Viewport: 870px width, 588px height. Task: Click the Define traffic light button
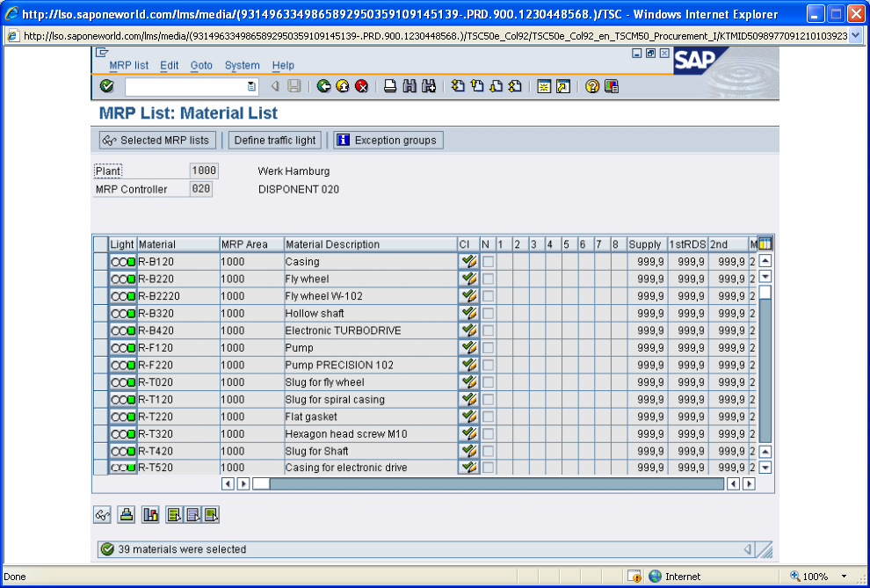pos(275,141)
